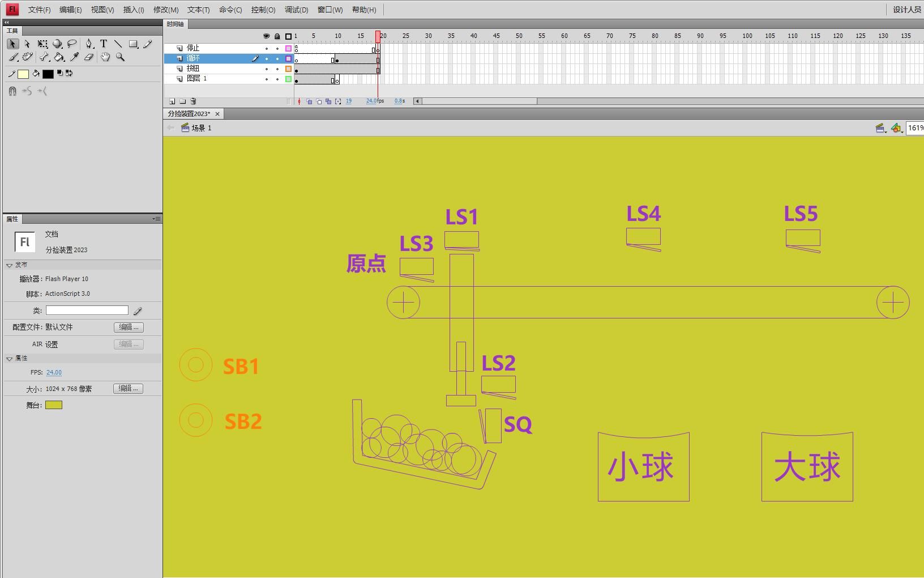Open the stage zoom percentage dropdown
924x578 pixels.
916,128
